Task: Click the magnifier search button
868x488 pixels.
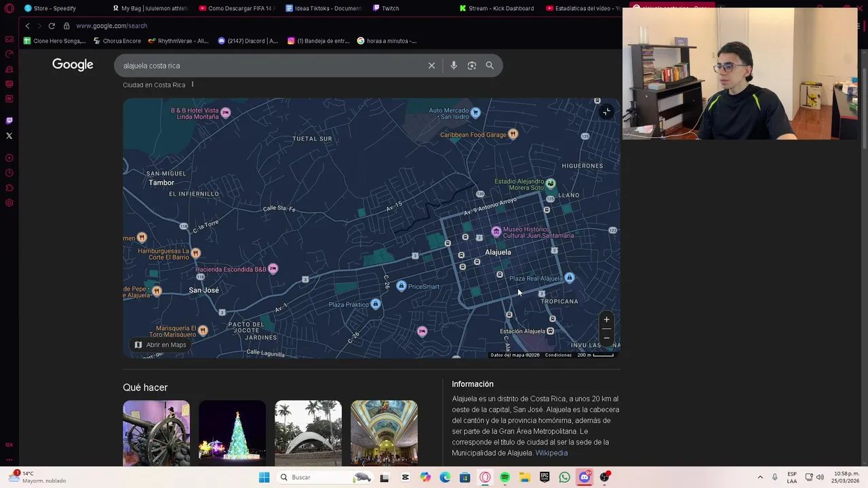Action: 490,66
